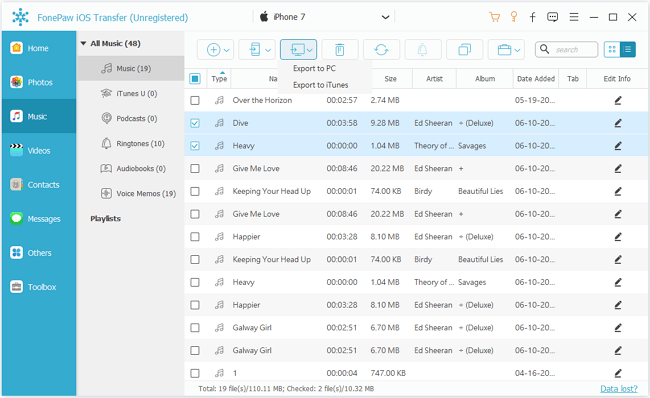Open the iPhone 7 device dropdown
Screen dimensions: 650x398
(386, 17)
